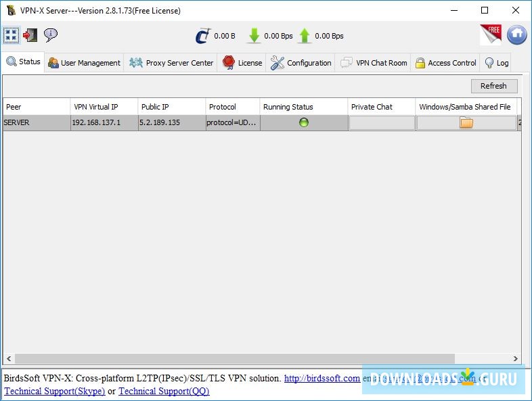
Task: Click the full-screen arrows toolbar icon
Action: tap(11, 35)
